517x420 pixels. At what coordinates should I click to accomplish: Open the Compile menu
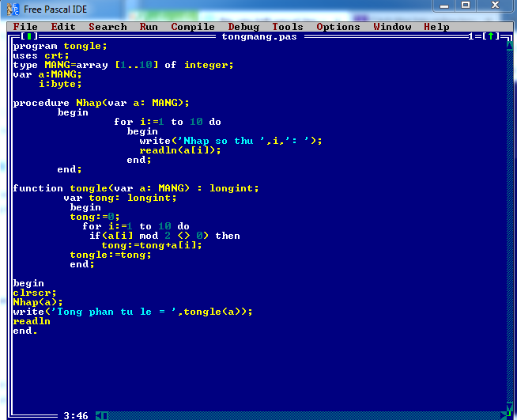193,27
